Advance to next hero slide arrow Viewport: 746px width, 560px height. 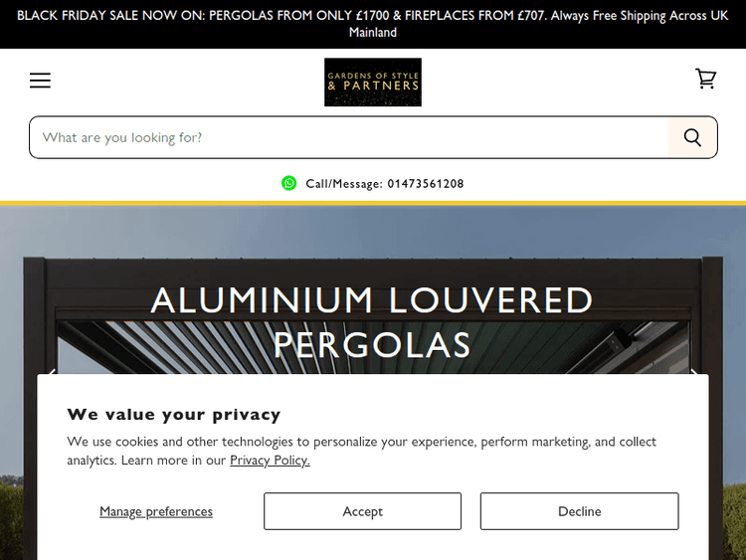point(694,374)
